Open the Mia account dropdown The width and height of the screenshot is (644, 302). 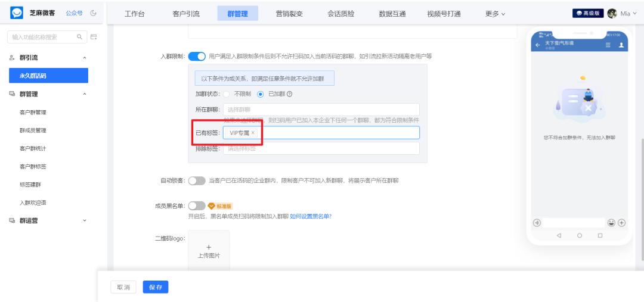(x=628, y=14)
